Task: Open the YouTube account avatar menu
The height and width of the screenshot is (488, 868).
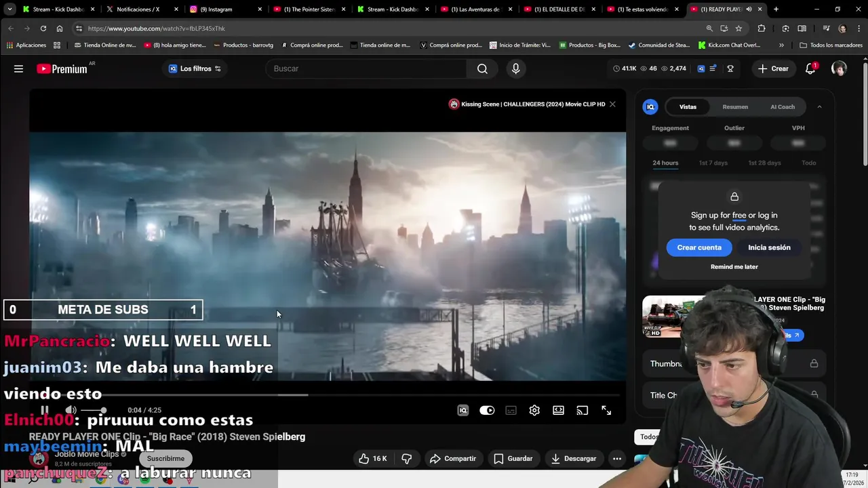Action: [x=839, y=68]
